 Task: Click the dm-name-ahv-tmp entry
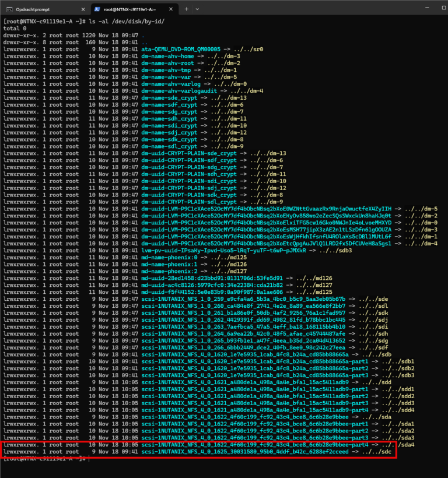point(166,70)
